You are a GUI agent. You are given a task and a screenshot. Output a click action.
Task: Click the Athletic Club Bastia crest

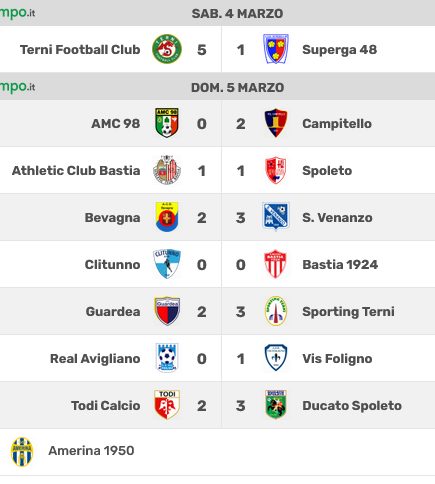click(167, 170)
